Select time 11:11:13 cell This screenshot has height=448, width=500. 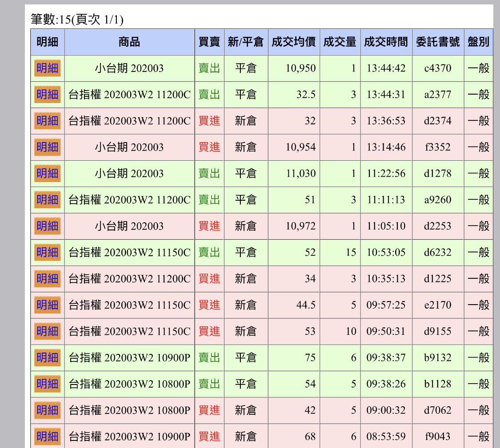click(386, 200)
